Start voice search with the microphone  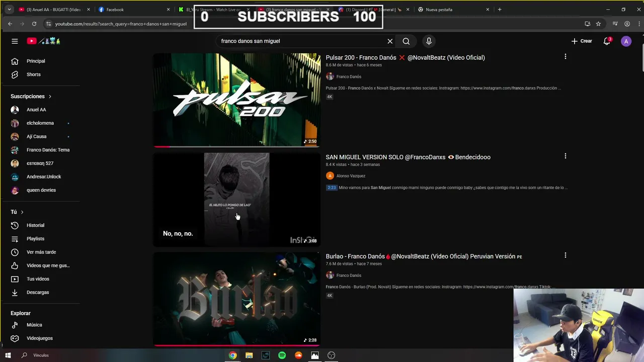429,41
